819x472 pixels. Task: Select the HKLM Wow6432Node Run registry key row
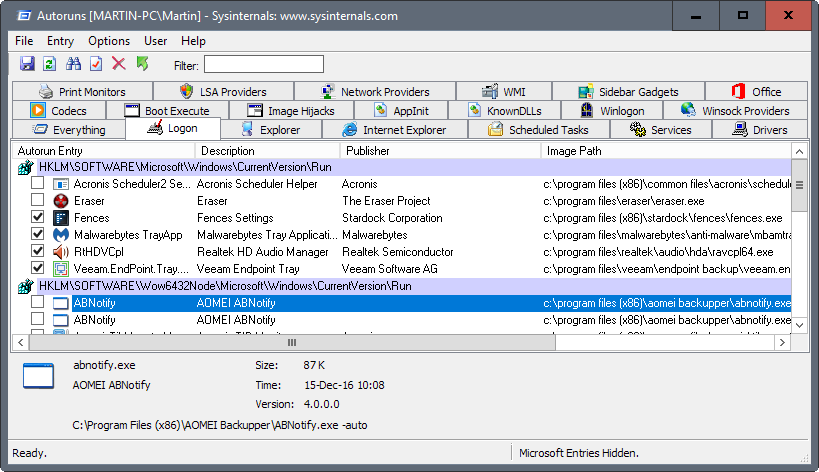[x=414, y=286]
